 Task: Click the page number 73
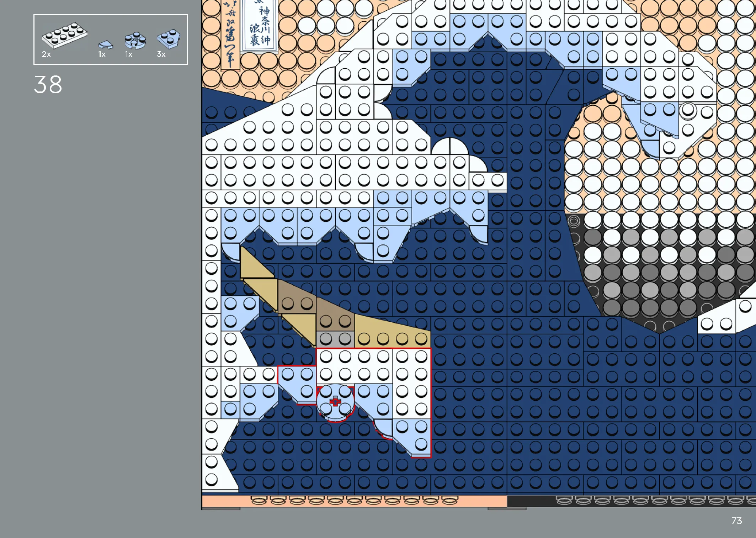(737, 521)
